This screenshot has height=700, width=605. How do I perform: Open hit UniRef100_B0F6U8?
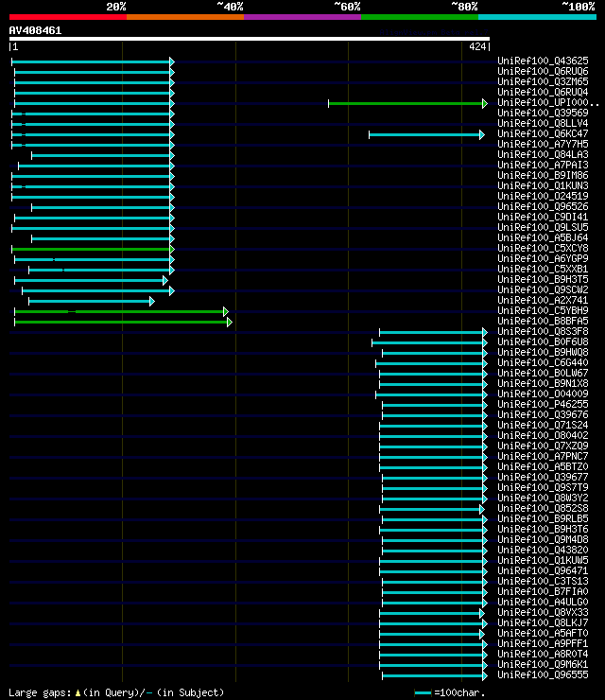[x=543, y=341]
